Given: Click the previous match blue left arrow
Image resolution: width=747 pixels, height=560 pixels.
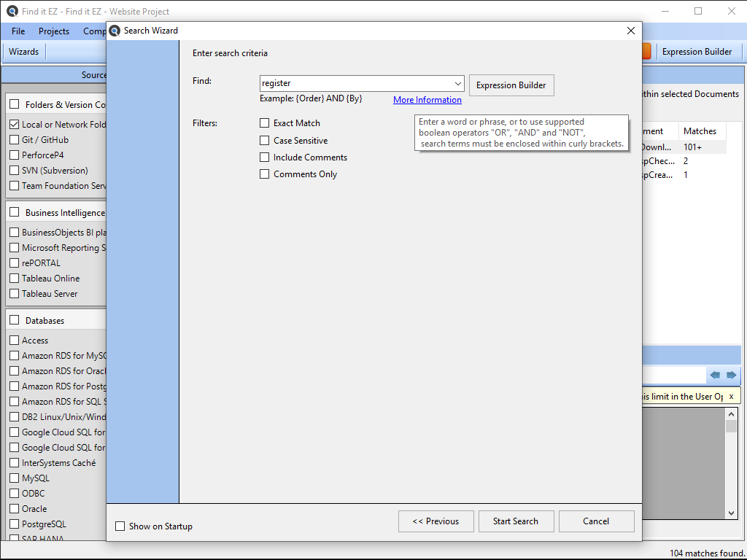Looking at the screenshot, I should [x=715, y=375].
